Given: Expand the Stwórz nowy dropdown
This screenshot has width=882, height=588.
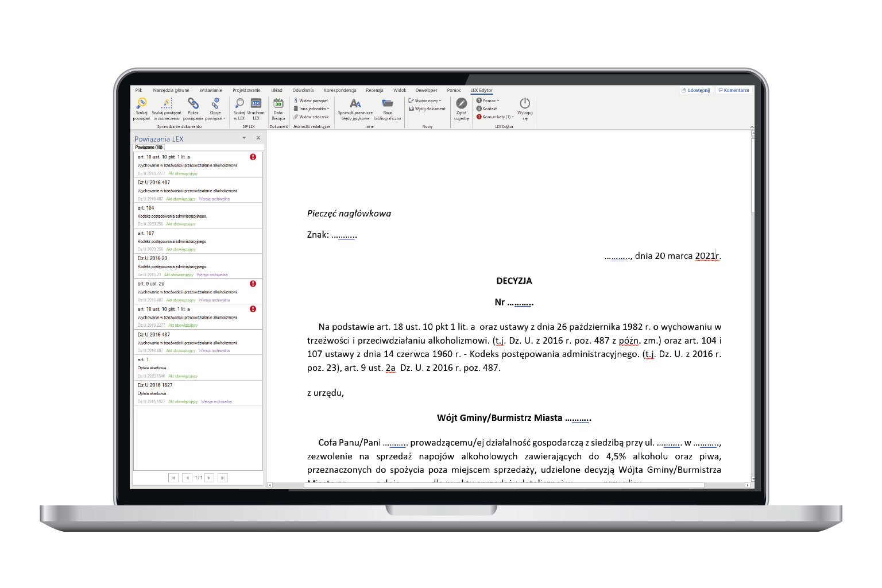Looking at the screenshot, I should click(427, 100).
